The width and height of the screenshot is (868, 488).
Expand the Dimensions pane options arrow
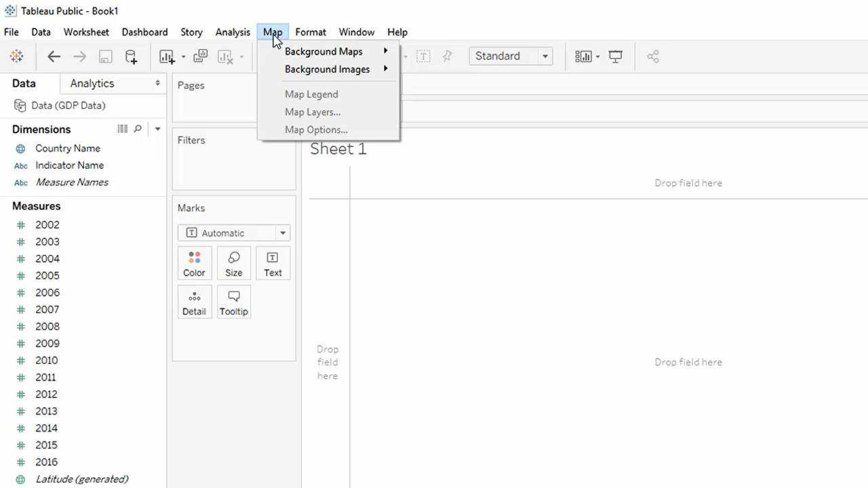pyautogui.click(x=157, y=129)
